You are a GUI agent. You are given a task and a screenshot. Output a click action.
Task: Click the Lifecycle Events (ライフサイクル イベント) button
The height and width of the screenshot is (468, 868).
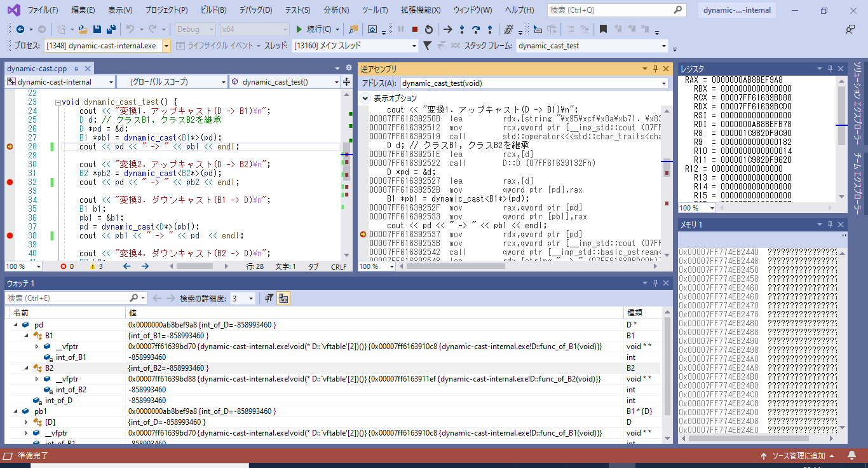click(x=218, y=46)
